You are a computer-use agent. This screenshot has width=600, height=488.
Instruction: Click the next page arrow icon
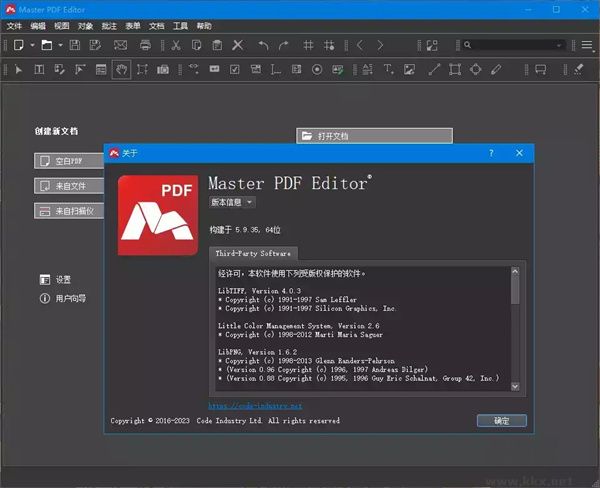pos(380,45)
